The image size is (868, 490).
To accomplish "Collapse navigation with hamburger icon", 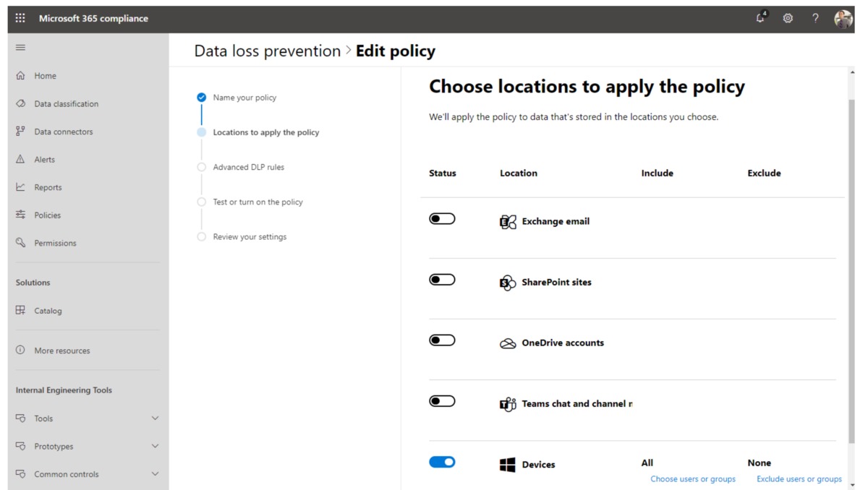I will pos(20,48).
